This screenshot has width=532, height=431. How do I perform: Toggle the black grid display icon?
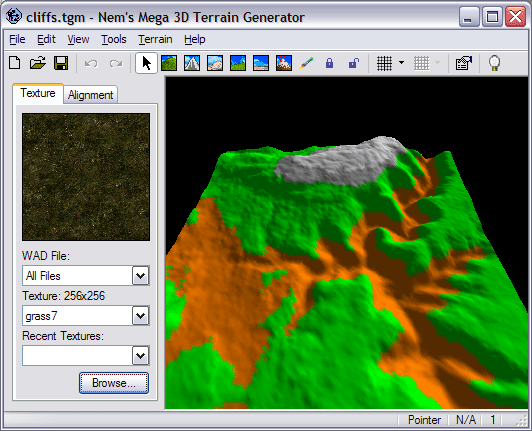[x=384, y=63]
